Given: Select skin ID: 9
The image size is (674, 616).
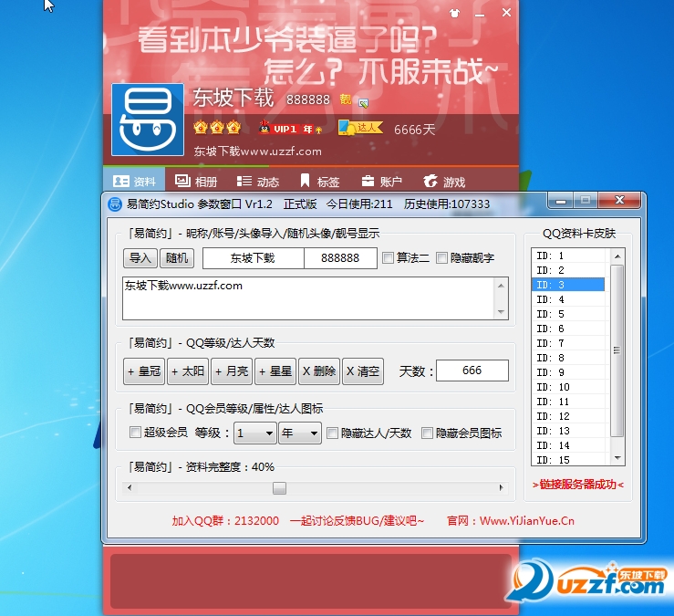Looking at the screenshot, I should (x=568, y=372).
